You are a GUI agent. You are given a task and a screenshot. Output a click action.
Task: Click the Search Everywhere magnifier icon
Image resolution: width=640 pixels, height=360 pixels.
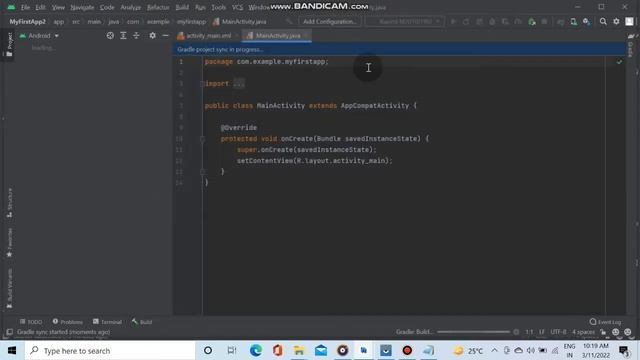603,22
